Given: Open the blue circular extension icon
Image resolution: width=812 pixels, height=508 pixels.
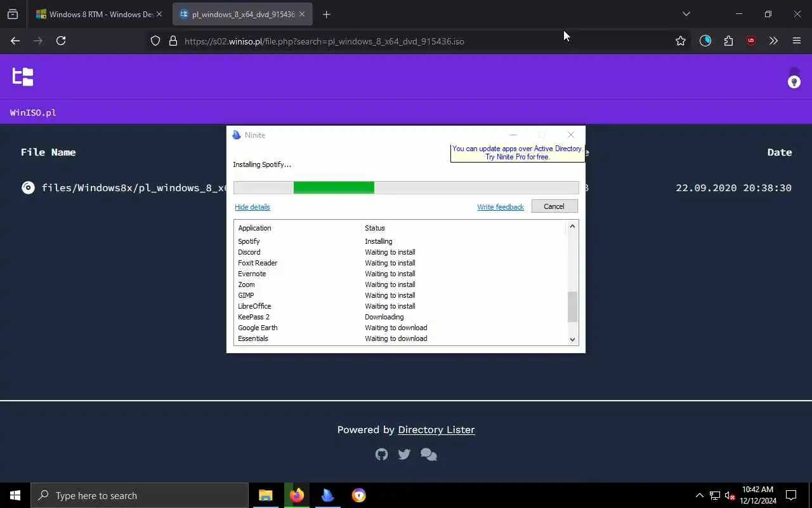Looking at the screenshot, I should click(x=705, y=41).
